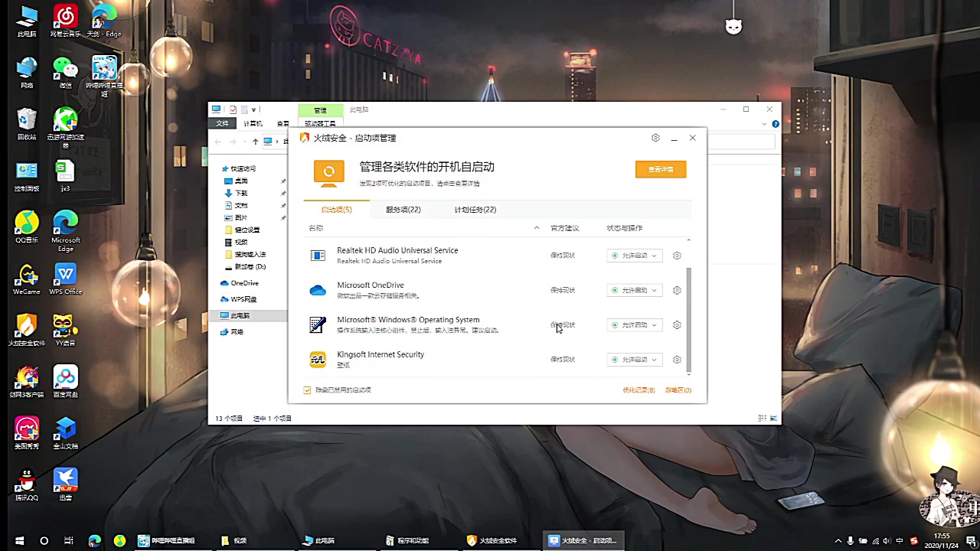Open Microsoft Edge desktop shortcut
The height and width of the screenshot is (551, 980).
(65, 230)
